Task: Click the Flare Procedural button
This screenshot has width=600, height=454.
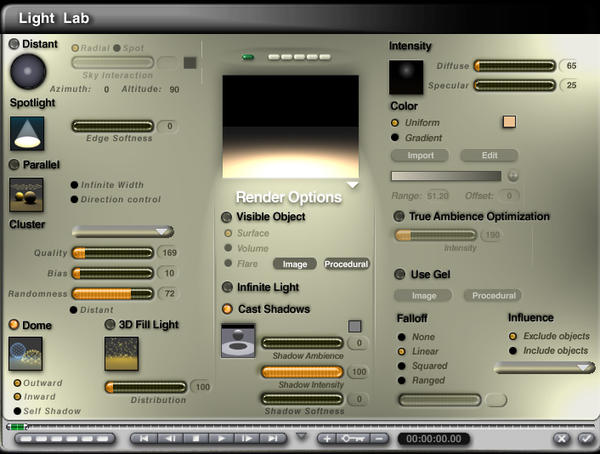Action: coord(346,264)
